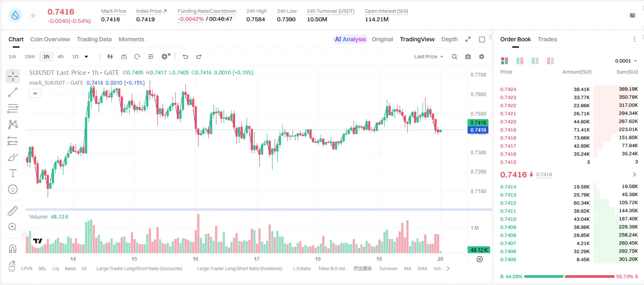The height and width of the screenshot is (285, 644).
Task: Open the emoji sticker tool
Action: pos(13,189)
